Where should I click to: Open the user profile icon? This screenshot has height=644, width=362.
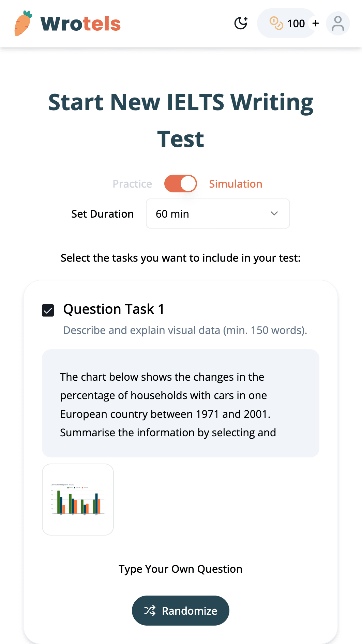tap(337, 23)
